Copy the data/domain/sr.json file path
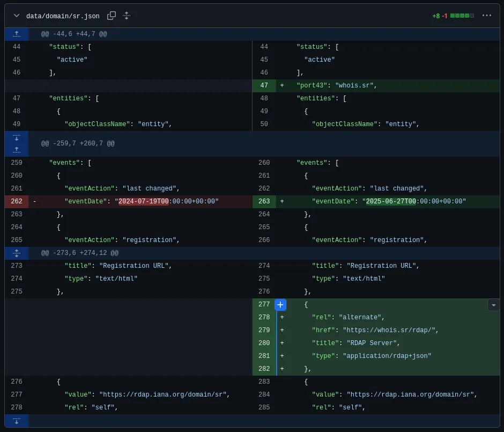 pyautogui.click(x=112, y=16)
